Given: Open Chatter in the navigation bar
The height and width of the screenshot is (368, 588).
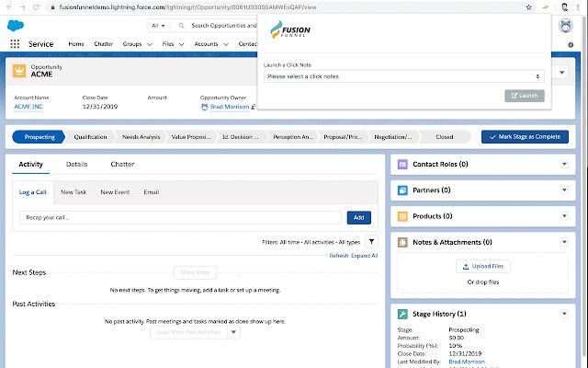Looking at the screenshot, I should point(104,44).
